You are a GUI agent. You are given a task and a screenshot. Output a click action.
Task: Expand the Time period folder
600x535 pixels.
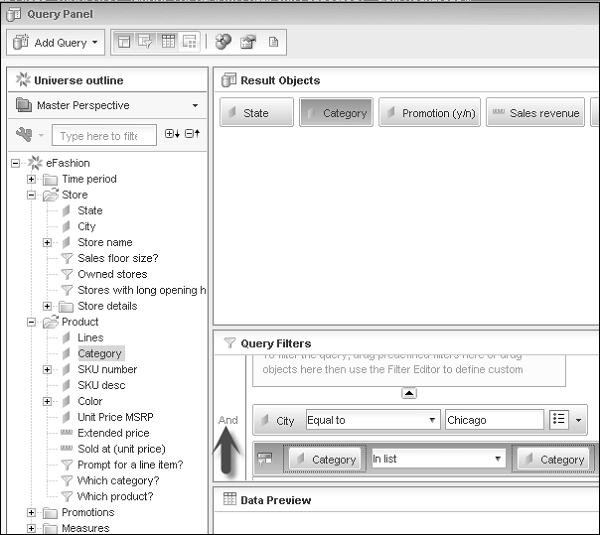[x=31, y=179]
